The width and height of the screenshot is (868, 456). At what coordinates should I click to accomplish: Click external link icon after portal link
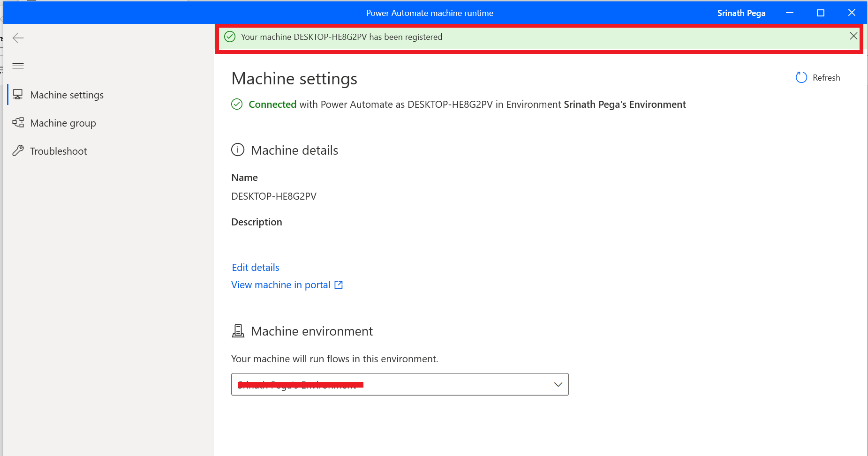click(x=339, y=285)
